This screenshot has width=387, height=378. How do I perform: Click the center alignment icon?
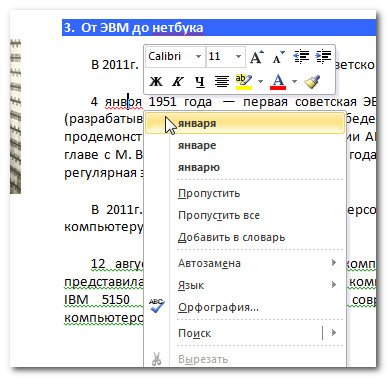click(222, 81)
